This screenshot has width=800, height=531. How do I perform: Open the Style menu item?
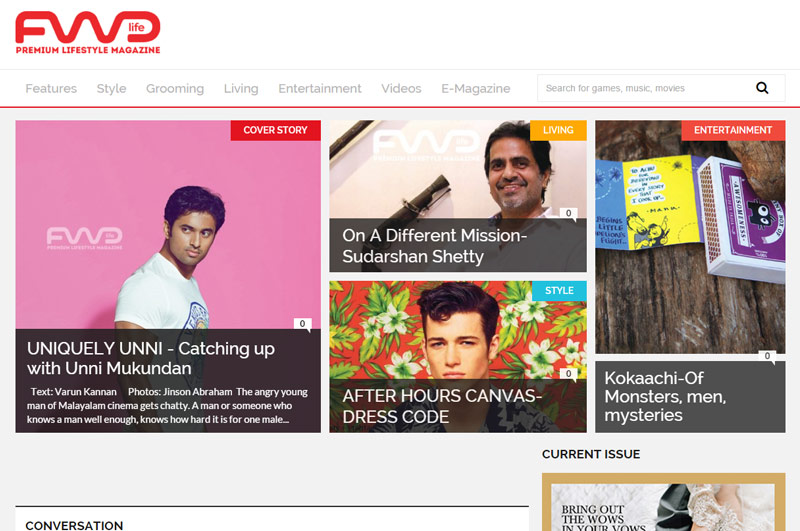coord(111,88)
